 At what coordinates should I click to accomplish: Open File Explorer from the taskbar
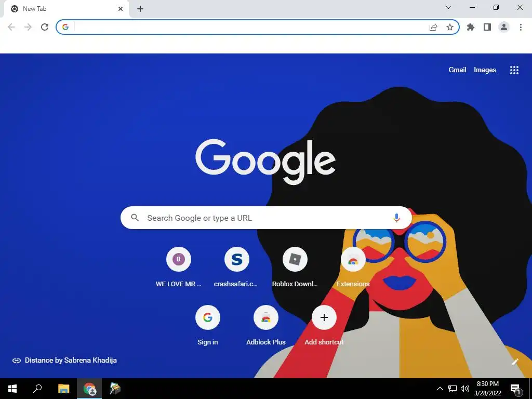(x=63, y=389)
